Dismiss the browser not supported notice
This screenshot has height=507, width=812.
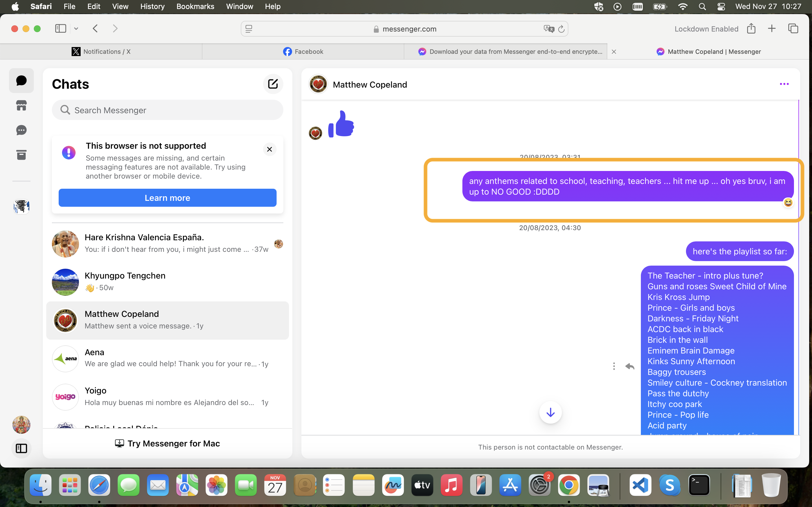point(270,150)
